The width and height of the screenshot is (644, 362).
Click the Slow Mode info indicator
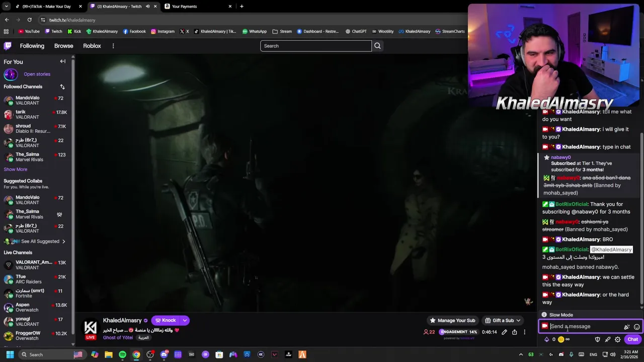pyautogui.click(x=558, y=315)
